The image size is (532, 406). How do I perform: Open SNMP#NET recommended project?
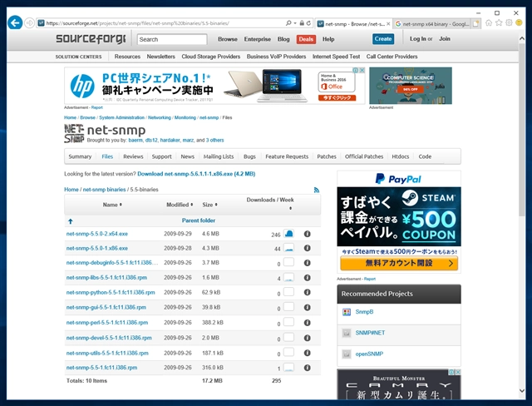click(370, 333)
